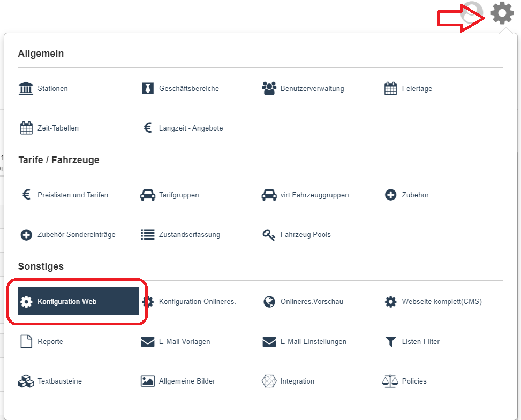Click the settings gear icon at top right
The image size is (521, 420).
pos(502,13)
